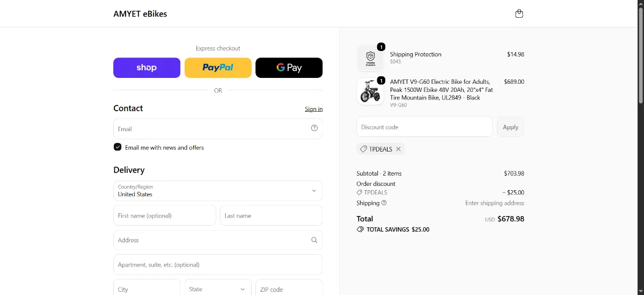Remove the TPDEALS discount tag
Screen dimensions: 644x295
[x=398, y=149]
